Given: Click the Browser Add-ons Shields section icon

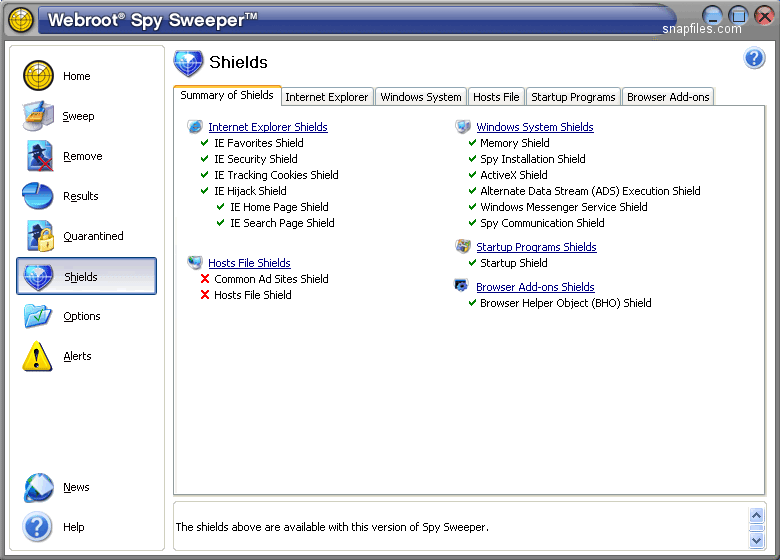Looking at the screenshot, I should tap(462, 285).
